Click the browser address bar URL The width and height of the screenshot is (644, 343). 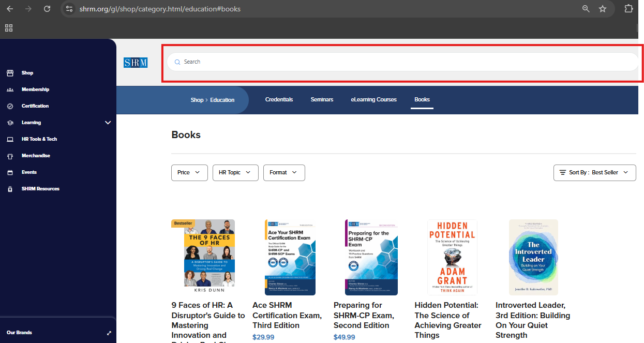pyautogui.click(x=160, y=9)
